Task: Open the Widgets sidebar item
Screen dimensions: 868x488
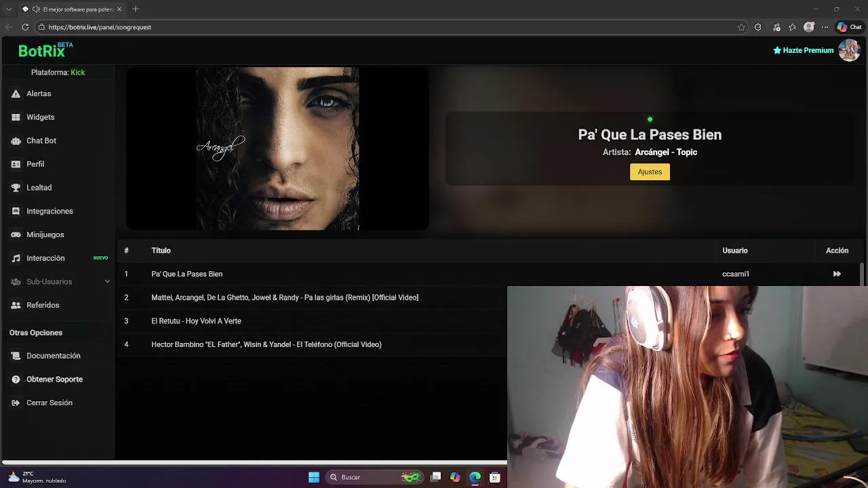Action: (40, 117)
